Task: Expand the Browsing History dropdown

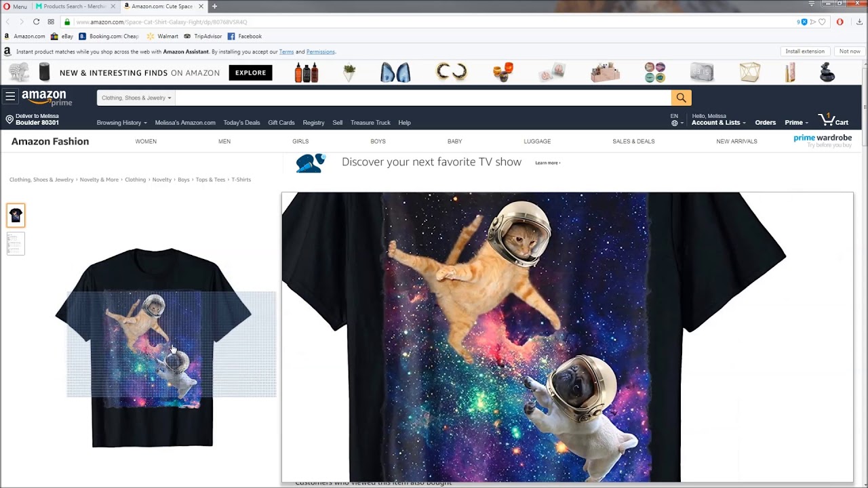Action: tap(121, 123)
